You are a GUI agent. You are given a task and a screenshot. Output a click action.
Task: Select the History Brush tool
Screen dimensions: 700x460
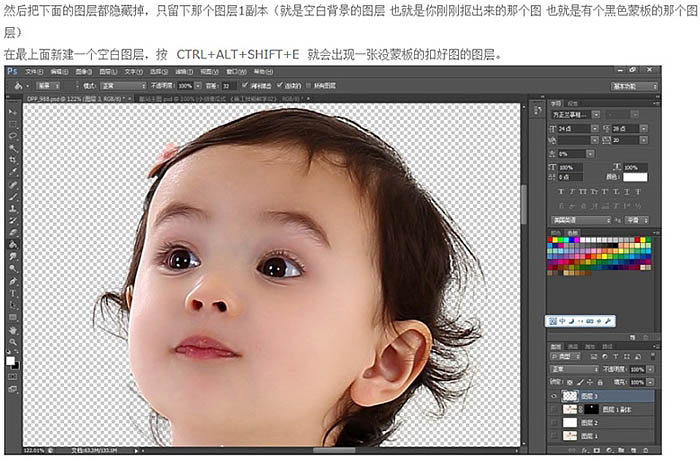[13, 221]
